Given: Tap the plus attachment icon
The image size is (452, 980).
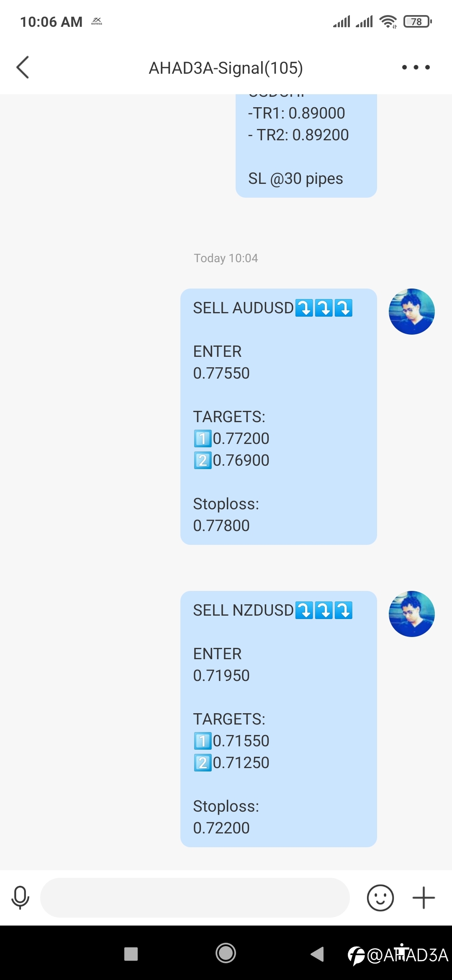Looking at the screenshot, I should point(424,897).
